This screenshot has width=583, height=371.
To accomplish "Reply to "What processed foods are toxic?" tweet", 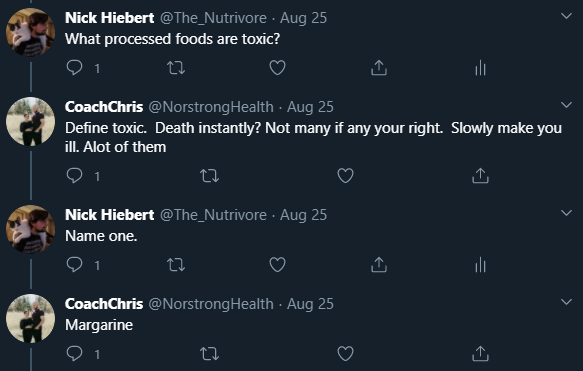I will coord(74,68).
